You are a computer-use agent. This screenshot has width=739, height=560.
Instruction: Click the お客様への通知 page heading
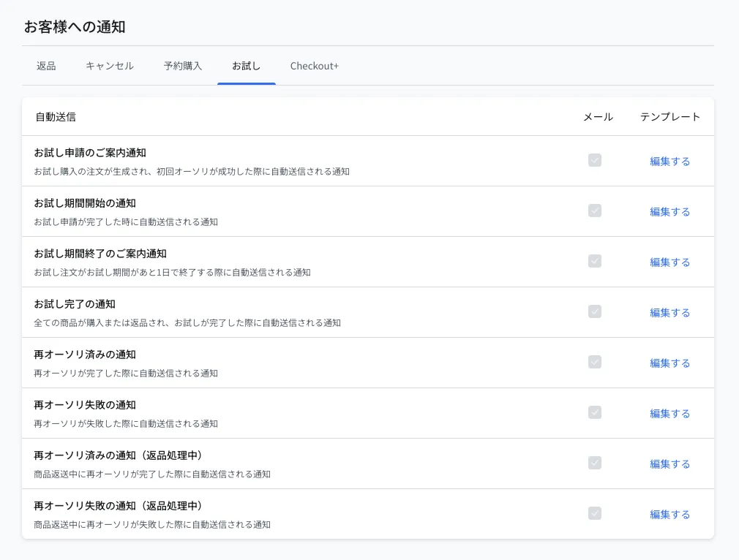75,27
